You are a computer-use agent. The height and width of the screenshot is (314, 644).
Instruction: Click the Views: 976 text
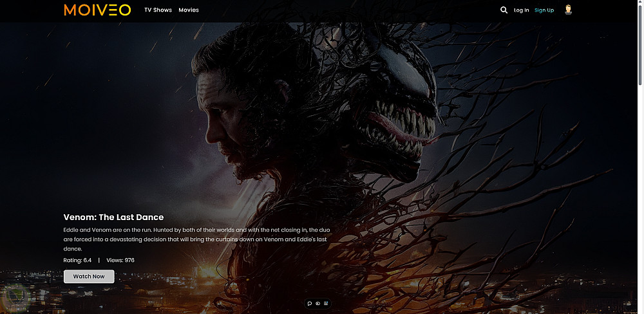pyautogui.click(x=120, y=260)
